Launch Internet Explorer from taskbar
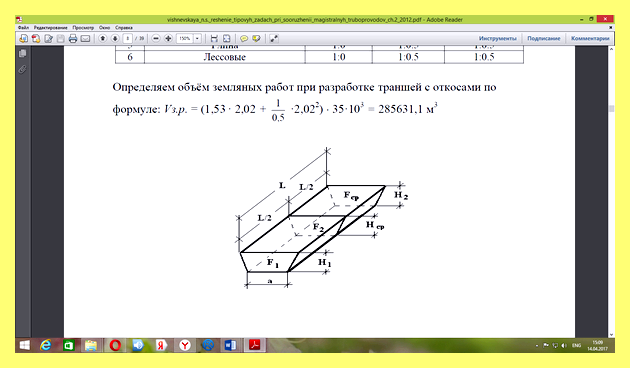Viewport: 630px width, 368px height. tap(46, 345)
